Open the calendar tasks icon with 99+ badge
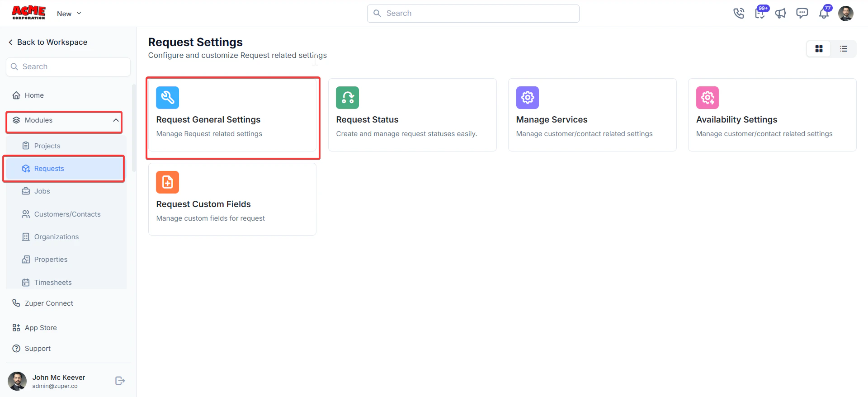The image size is (868, 397). (760, 14)
